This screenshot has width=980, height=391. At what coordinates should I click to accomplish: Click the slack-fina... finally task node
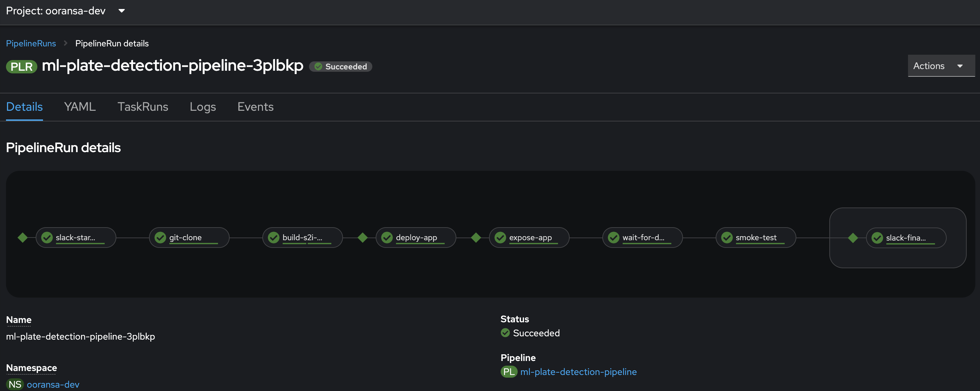click(x=906, y=238)
